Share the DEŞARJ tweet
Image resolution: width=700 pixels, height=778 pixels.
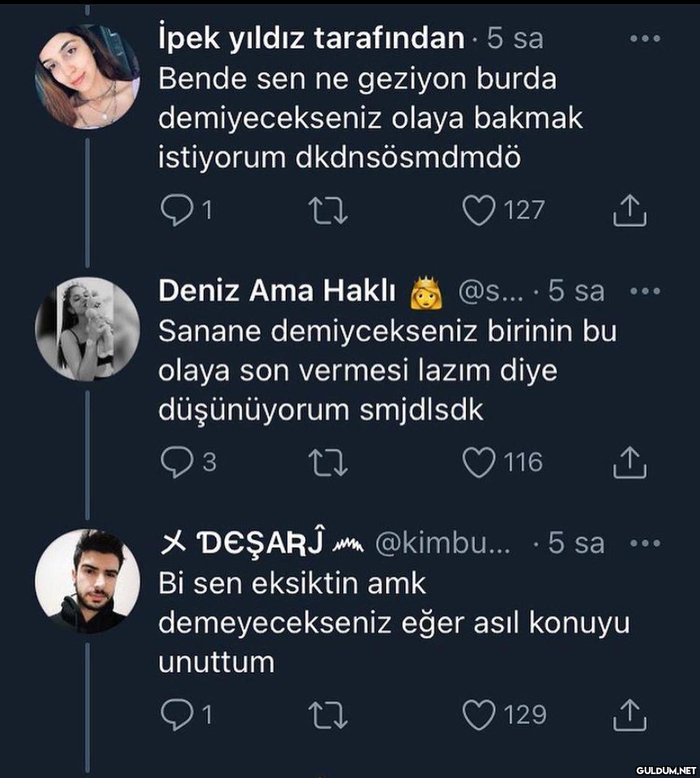point(629,715)
